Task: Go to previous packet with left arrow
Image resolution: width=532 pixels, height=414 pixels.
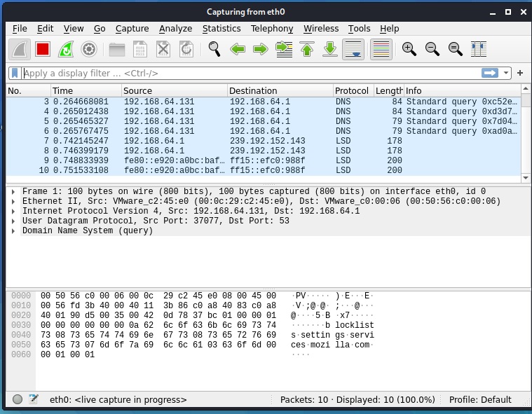Action: 238,50
